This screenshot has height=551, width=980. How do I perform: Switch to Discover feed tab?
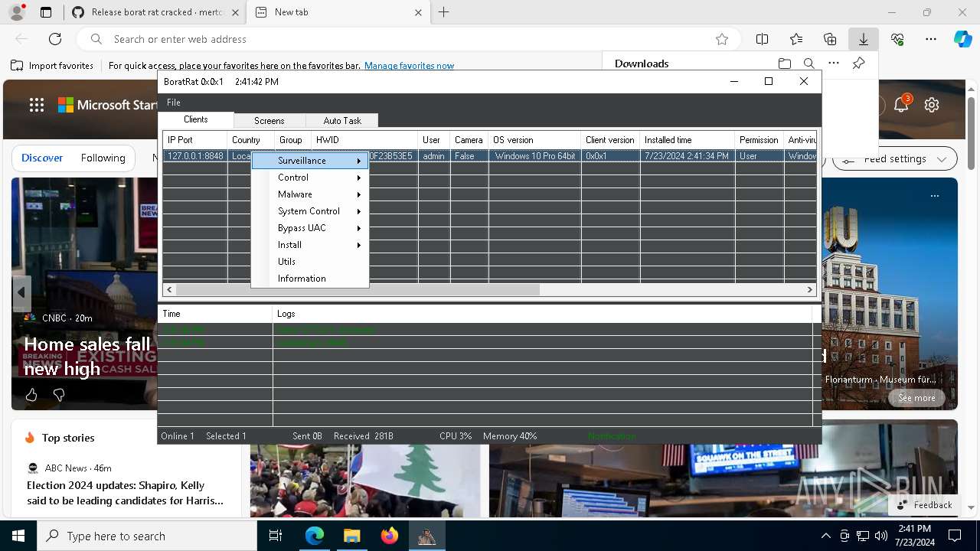click(42, 158)
